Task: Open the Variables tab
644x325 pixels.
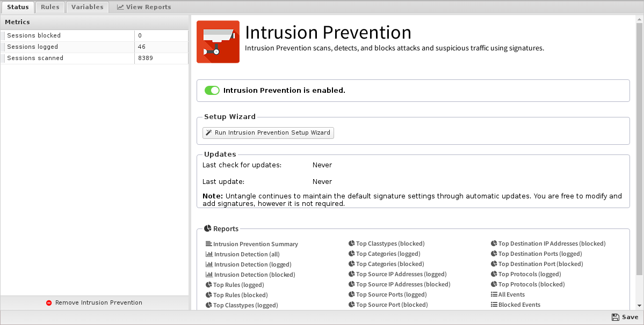Action: pyautogui.click(x=87, y=7)
